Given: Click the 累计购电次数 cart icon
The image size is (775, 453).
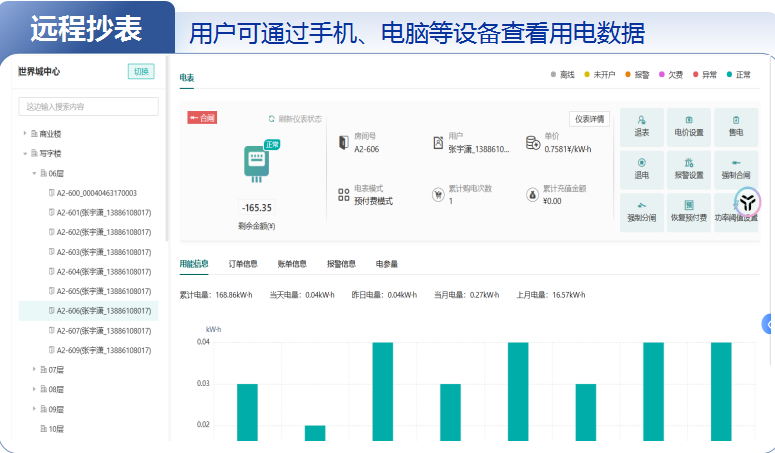Looking at the screenshot, I should point(438,195).
